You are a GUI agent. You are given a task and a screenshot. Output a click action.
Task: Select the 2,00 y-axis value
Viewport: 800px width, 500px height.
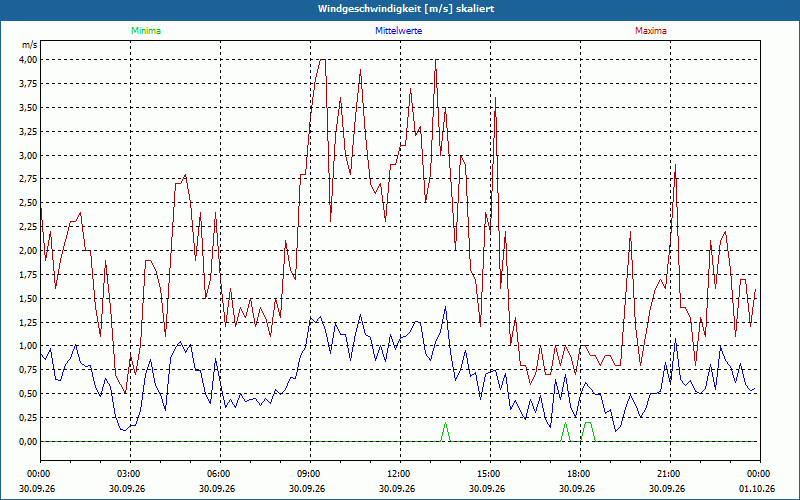(28, 251)
